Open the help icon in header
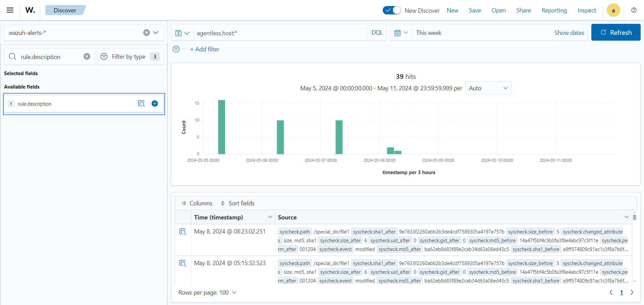The image size is (644, 305). coord(634,10)
